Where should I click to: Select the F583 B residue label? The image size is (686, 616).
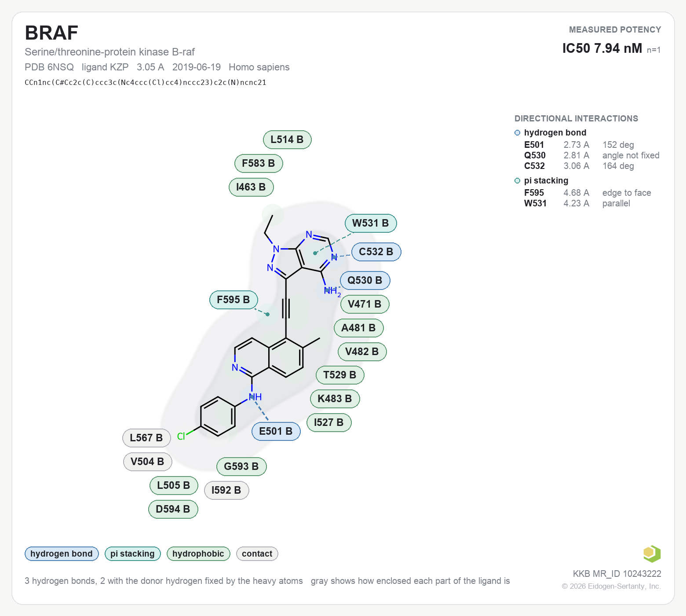pos(259,164)
